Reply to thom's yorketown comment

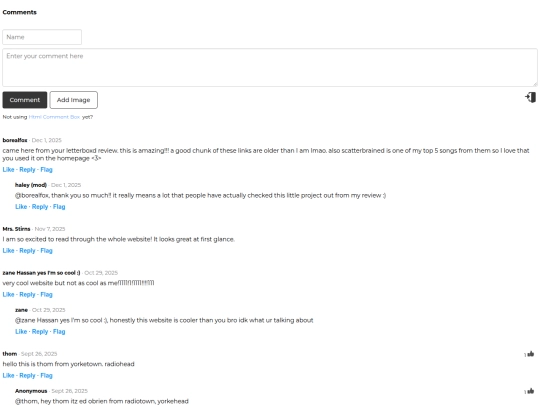(27, 375)
